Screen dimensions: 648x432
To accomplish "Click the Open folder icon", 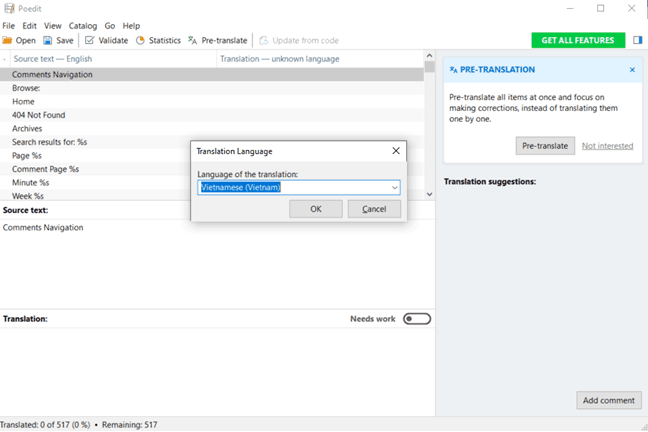I will pos(7,41).
